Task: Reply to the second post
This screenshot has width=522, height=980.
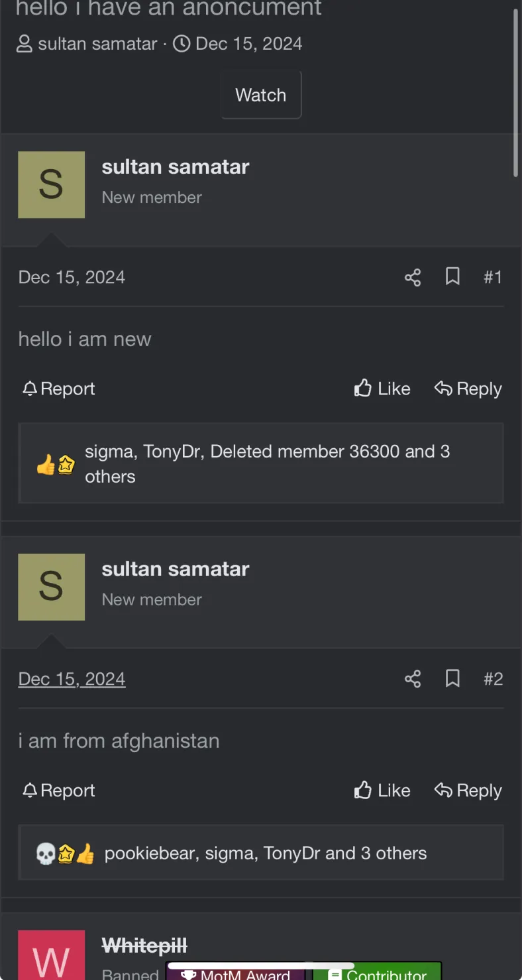Action: 468,790
